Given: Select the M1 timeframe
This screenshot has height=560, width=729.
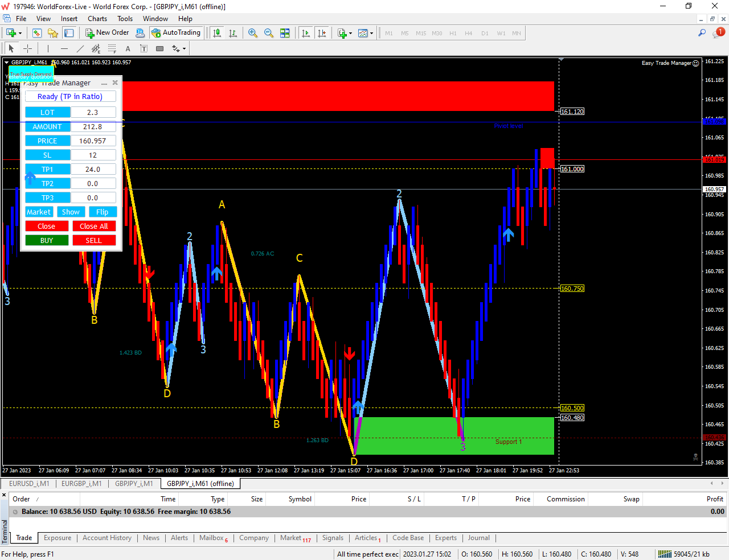Looking at the screenshot, I should tap(389, 33).
